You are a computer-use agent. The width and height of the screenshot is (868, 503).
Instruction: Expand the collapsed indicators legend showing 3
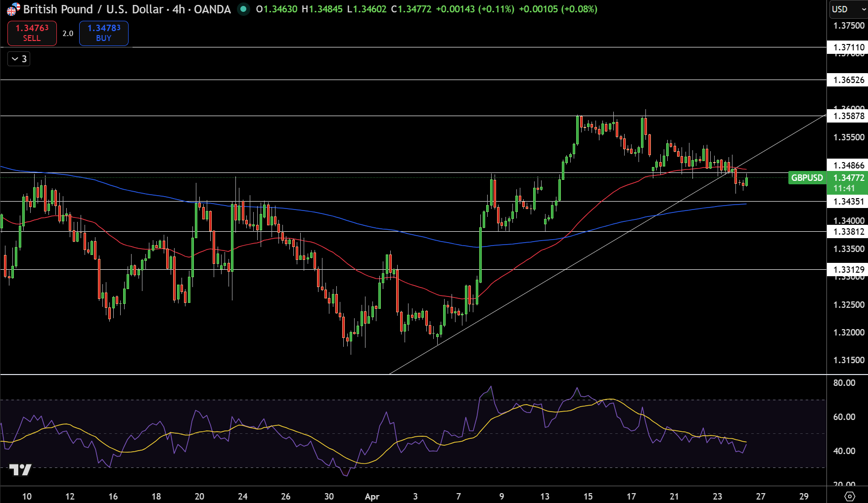[x=19, y=59]
